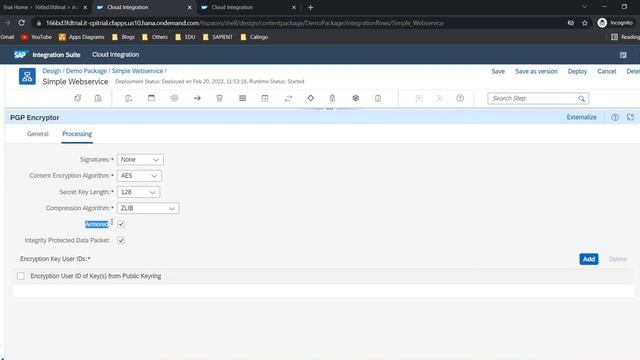Screen dimensions: 640x360
Task: Open the message mapping lines icon
Action: (x=242, y=98)
